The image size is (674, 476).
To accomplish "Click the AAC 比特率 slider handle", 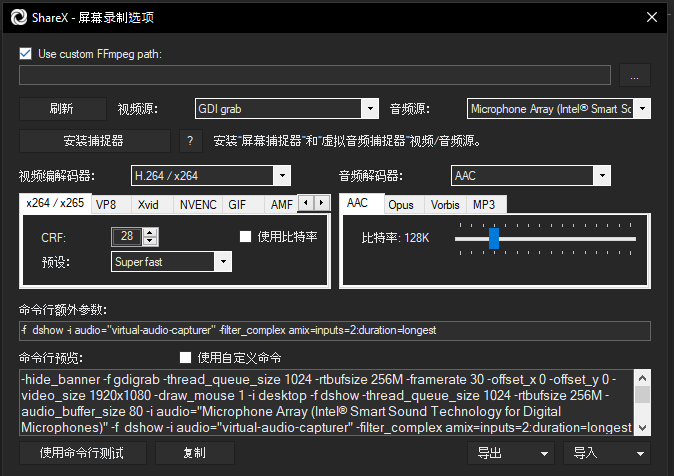I will (x=494, y=238).
